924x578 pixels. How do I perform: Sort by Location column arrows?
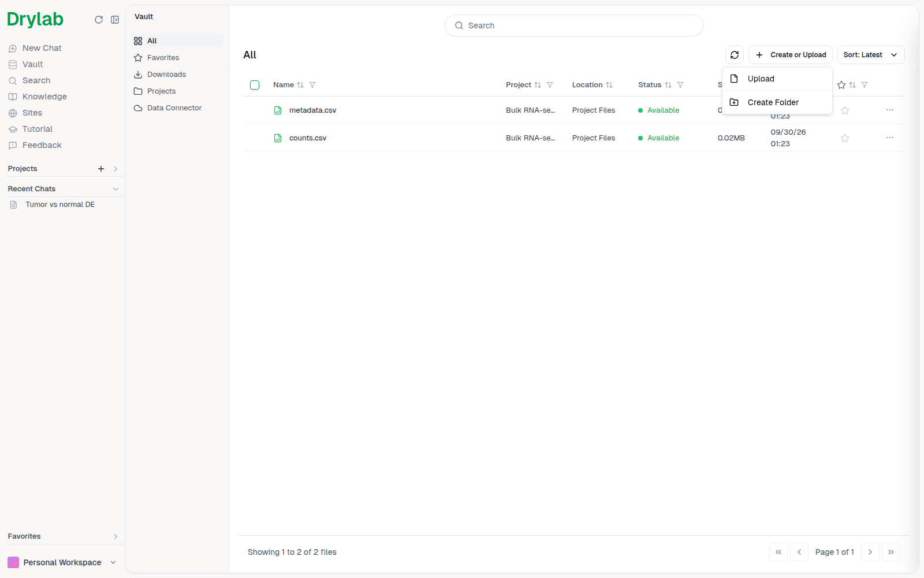click(x=609, y=85)
